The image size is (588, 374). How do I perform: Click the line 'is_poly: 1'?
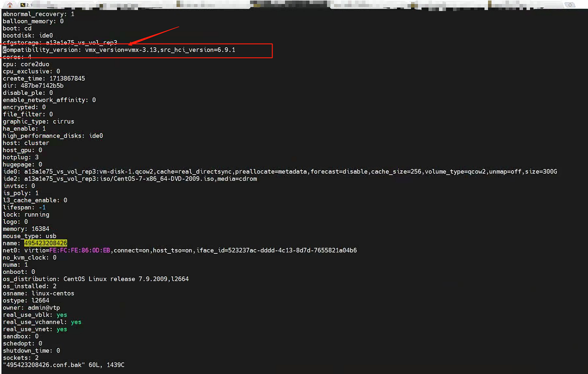point(20,193)
